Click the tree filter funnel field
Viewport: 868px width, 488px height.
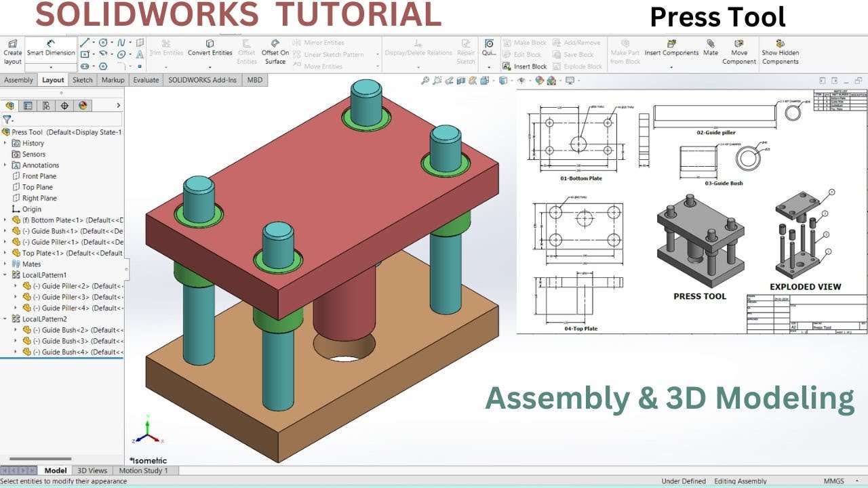click(x=61, y=119)
